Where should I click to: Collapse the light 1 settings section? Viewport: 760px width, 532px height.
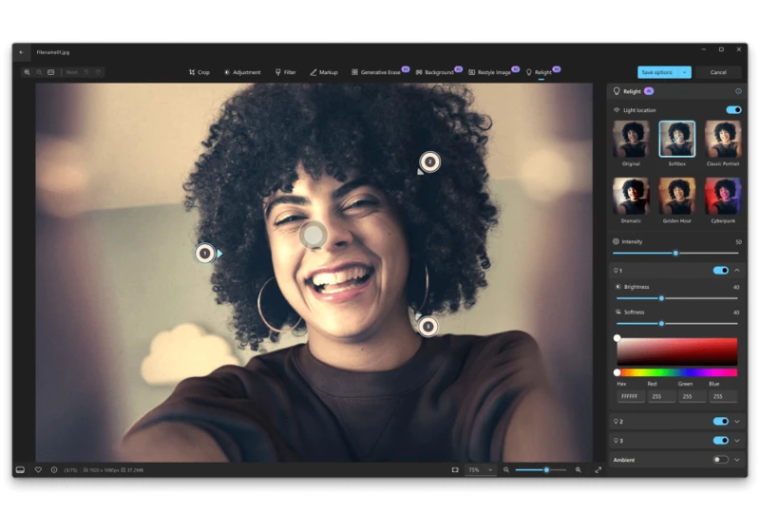pyautogui.click(x=737, y=271)
